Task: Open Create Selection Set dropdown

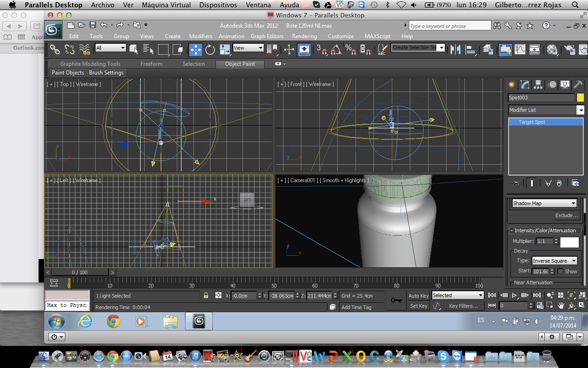Action: coord(418,47)
